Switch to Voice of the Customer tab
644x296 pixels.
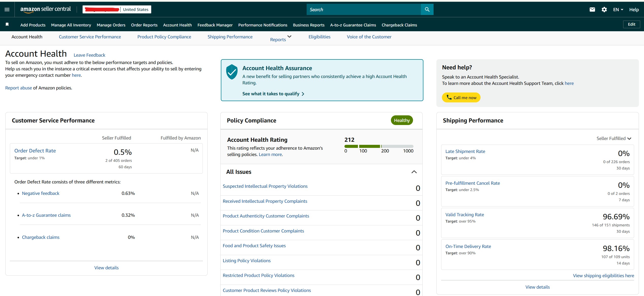tap(369, 37)
